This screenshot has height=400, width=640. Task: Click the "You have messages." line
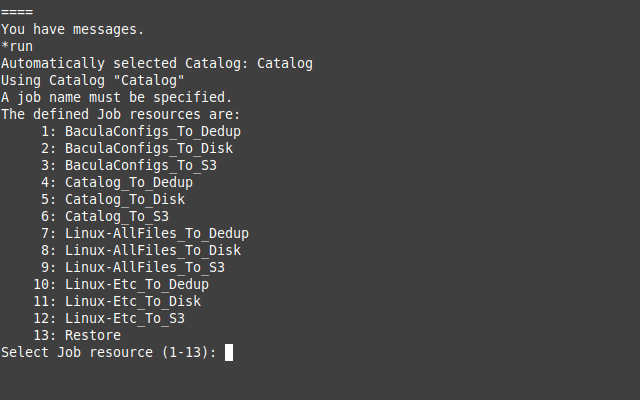click(x=73, y=29)
